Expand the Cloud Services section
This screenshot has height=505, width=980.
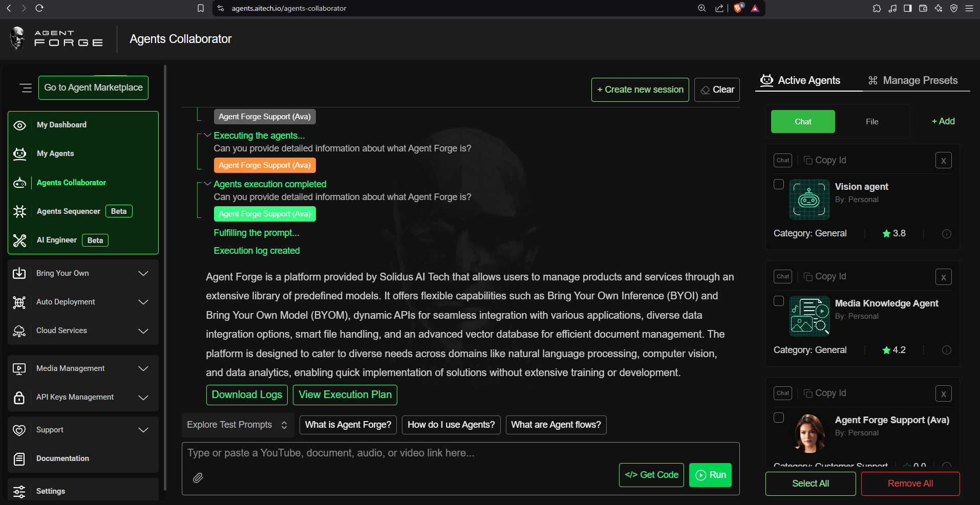(x=143, y=331)
